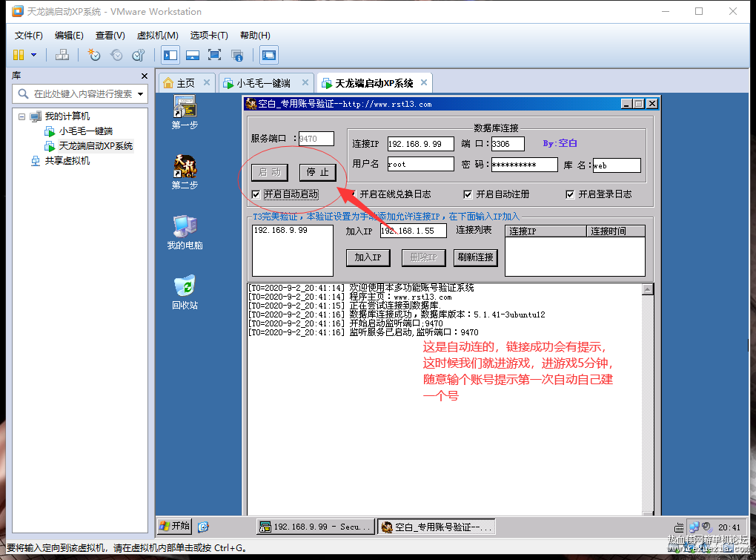Switch to the 空白_专用账号验证 taskbar item

coord(436,527)
